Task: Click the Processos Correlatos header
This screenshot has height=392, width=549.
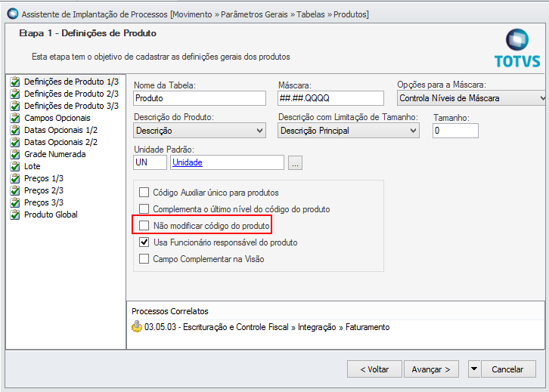Action: coord(170,311)
